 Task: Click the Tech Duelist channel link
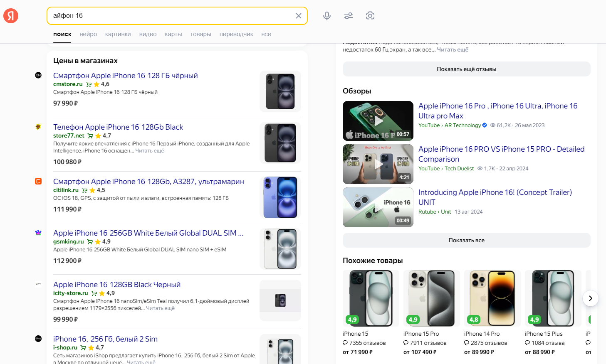click(459, 168)
